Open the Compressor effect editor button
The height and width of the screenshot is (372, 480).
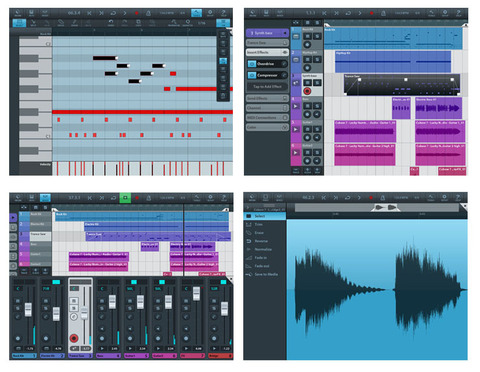click(x=284, y=75)
